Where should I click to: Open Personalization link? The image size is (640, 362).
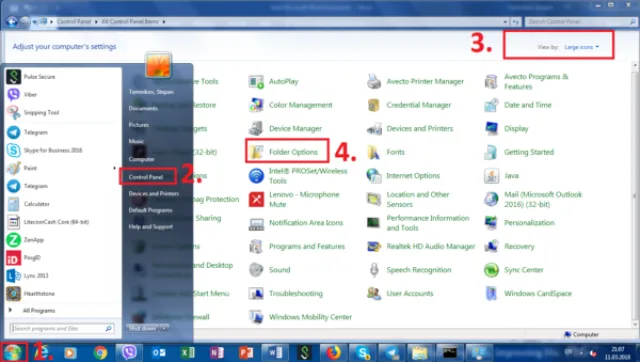(529, 223)
